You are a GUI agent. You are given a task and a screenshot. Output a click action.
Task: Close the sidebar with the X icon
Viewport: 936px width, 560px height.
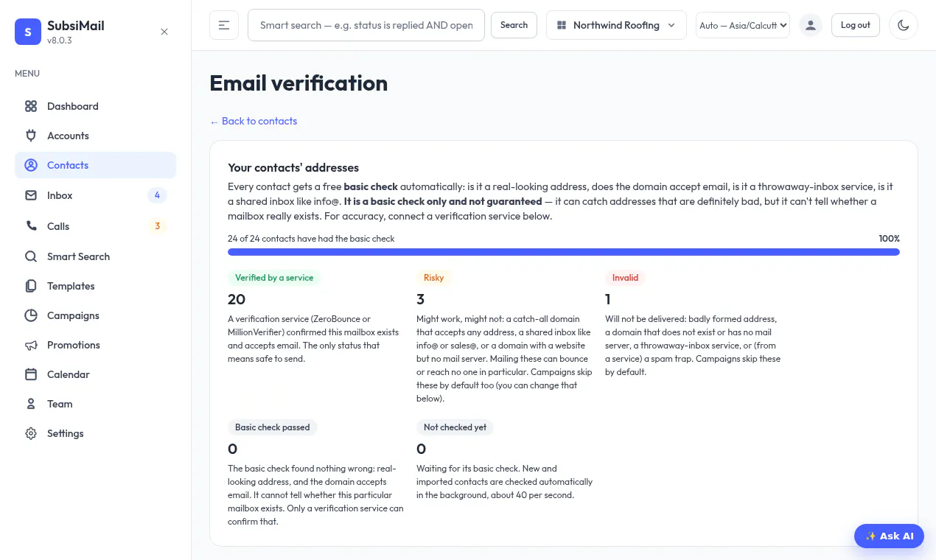[164, 32]
